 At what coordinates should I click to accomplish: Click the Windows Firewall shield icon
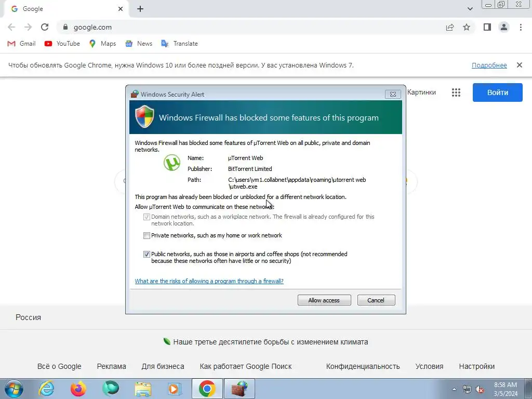click(144, 116)
